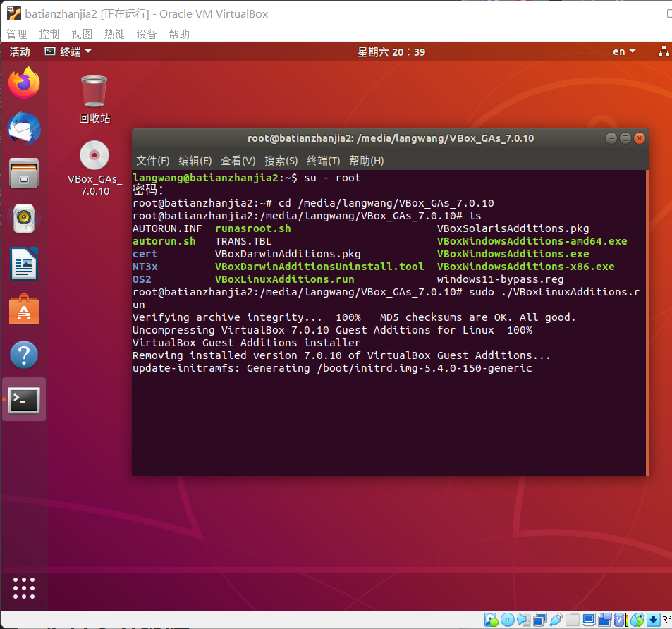This screenshot has width=672, height=629.
Task: Click the TRANS.TBL file name
Action: (x=243, y=241)
